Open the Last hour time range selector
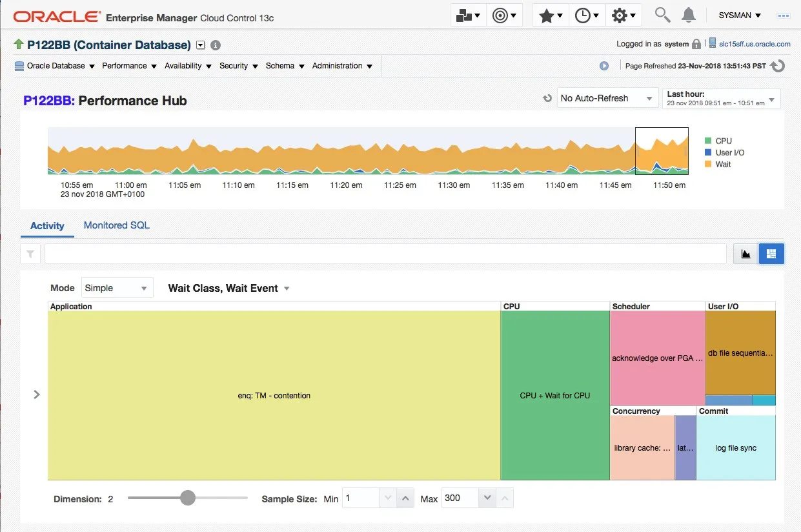 [722, 98]
